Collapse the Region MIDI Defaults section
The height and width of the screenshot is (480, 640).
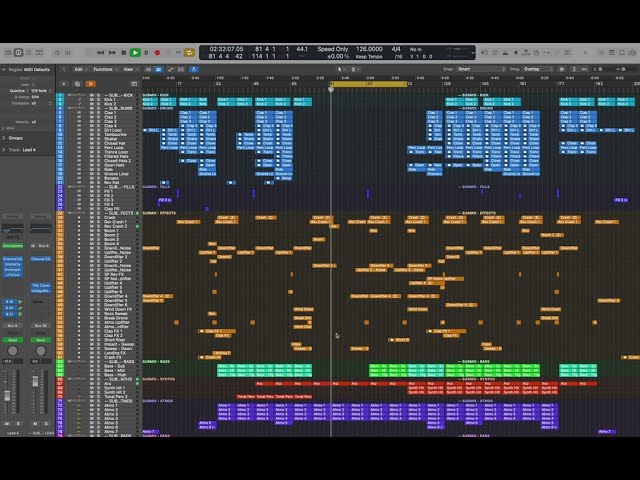pyautogui.click(x=4, y=70)
